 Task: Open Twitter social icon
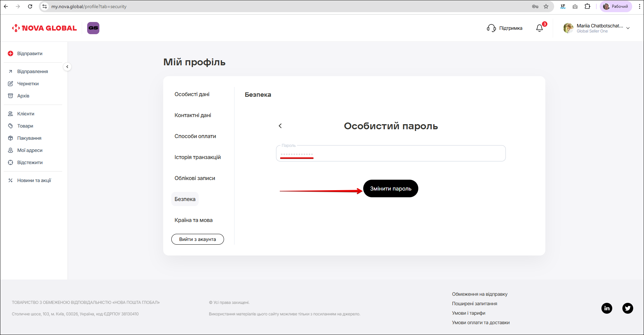(x=628, y=308)
